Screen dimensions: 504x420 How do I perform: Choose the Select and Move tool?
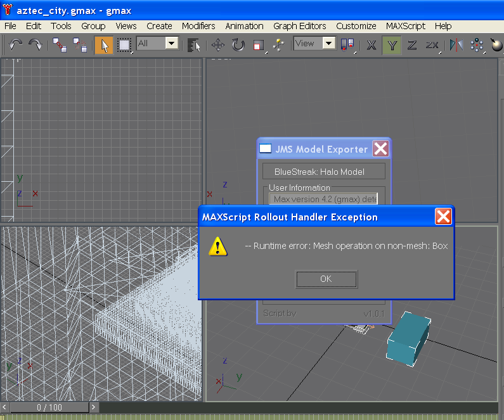(217, 44)
